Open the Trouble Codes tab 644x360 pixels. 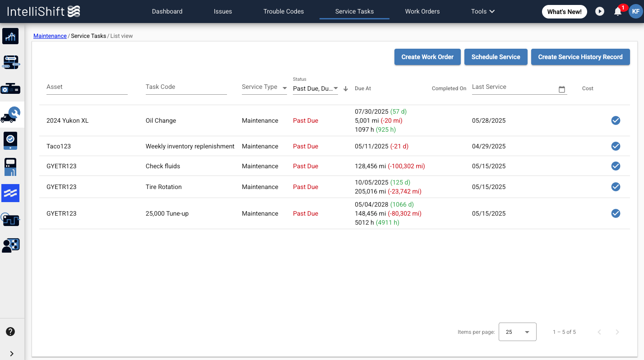tap(283, 12)
